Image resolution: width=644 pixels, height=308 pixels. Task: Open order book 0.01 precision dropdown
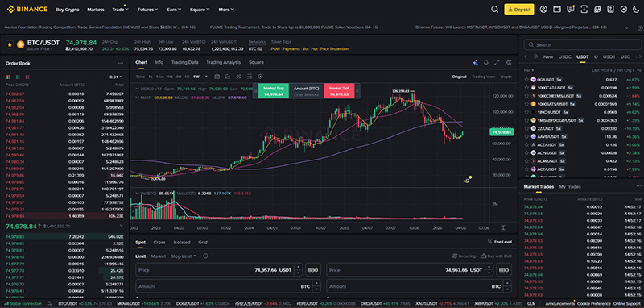pos(116,77)
